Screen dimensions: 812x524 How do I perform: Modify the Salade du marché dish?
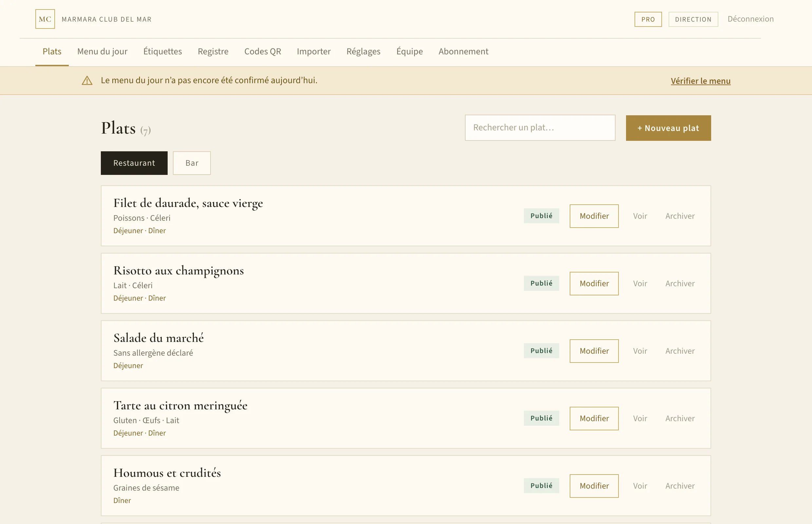(x=594, y=351)
